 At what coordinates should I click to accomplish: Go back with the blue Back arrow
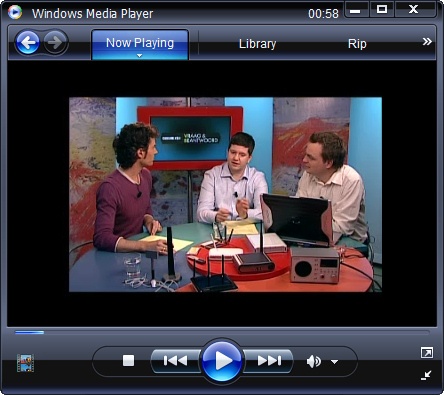tap(28, 42)
